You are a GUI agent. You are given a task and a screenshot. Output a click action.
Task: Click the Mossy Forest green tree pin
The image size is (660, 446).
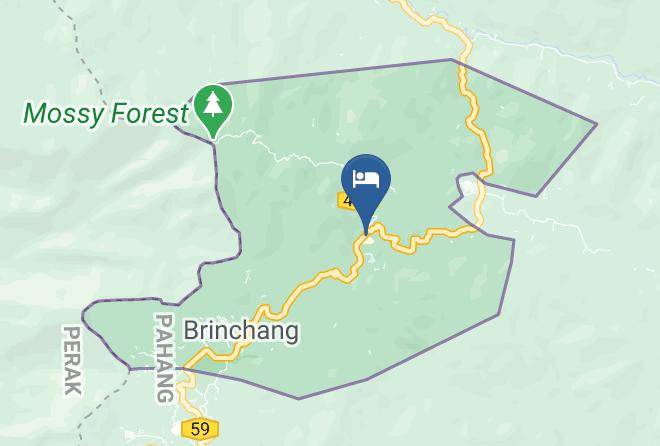(213, 110)
